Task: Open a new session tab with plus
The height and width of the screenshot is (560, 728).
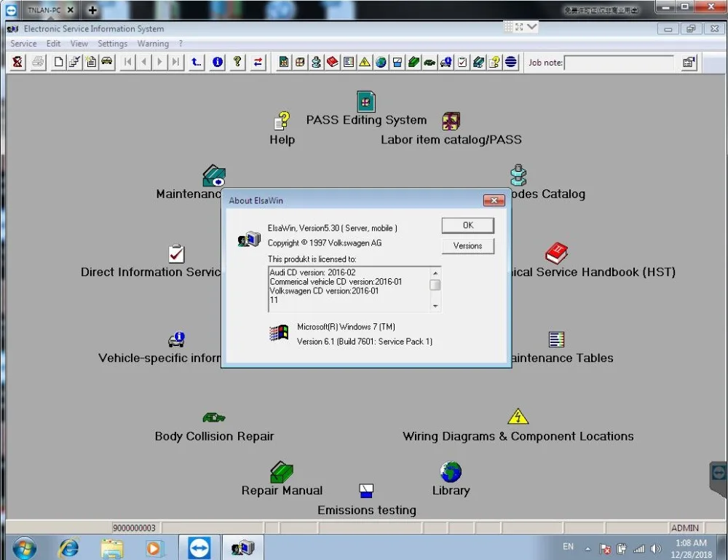Action: click(92, 9)
